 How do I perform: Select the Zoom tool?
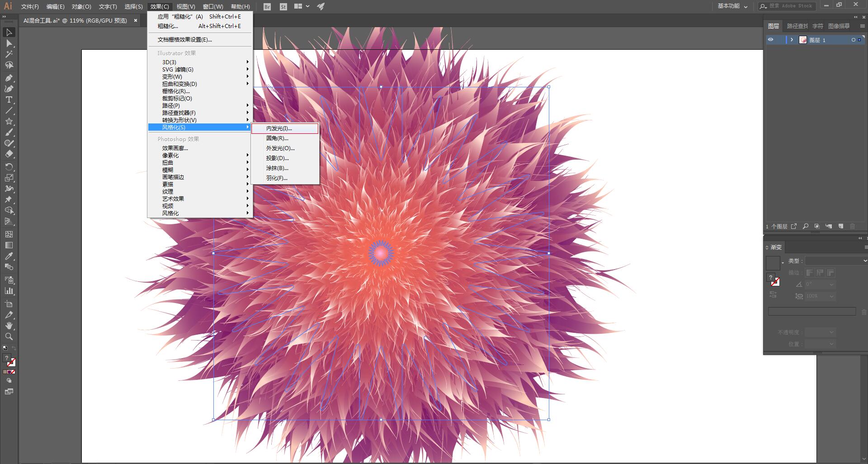pos(9,336)
